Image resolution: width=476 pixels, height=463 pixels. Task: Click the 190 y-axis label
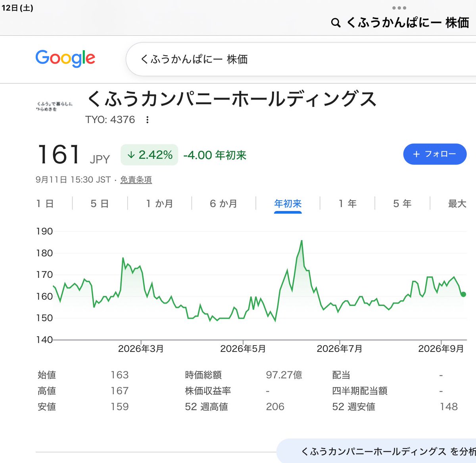(44, 231)
